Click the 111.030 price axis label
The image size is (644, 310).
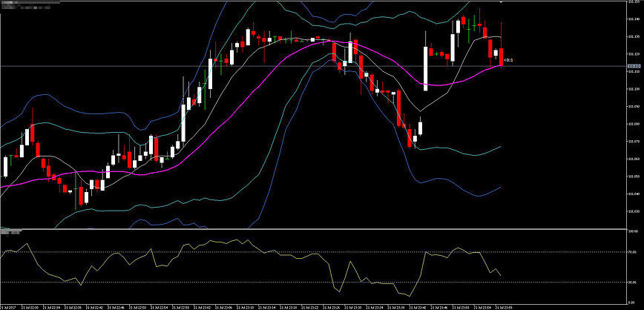(635, 211)
